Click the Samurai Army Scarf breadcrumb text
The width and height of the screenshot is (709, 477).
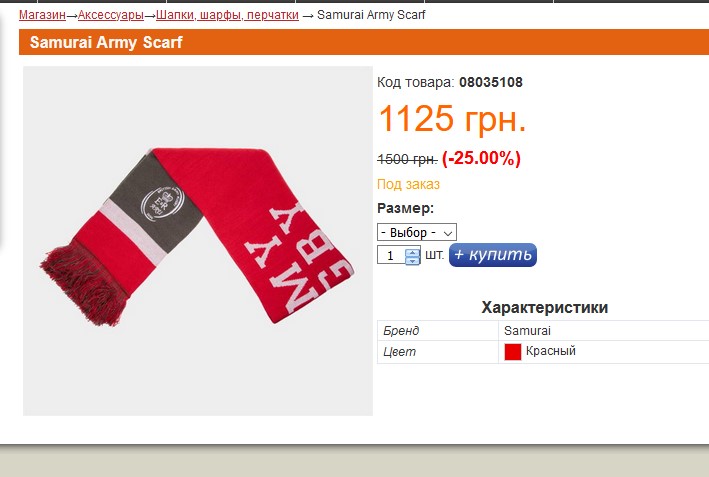pyautogui.click(x=371, y=15)
